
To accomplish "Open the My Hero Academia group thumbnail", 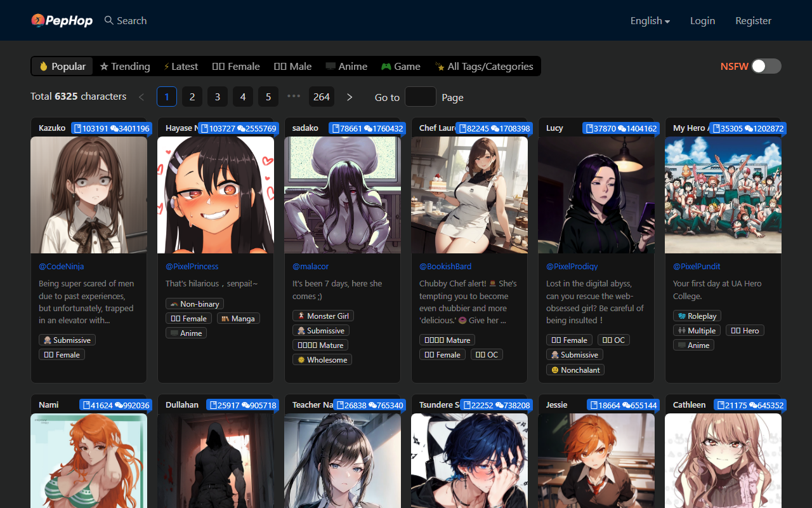I will (x=723, y=195).
